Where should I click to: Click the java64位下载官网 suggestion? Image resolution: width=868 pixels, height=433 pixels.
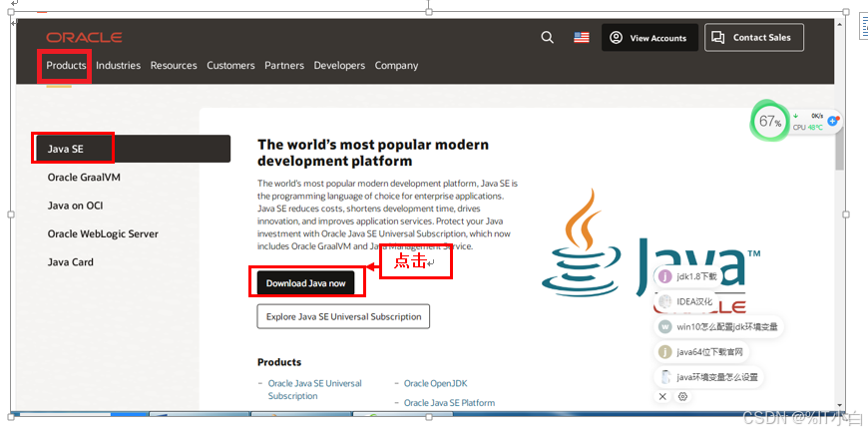click(702, 351)
